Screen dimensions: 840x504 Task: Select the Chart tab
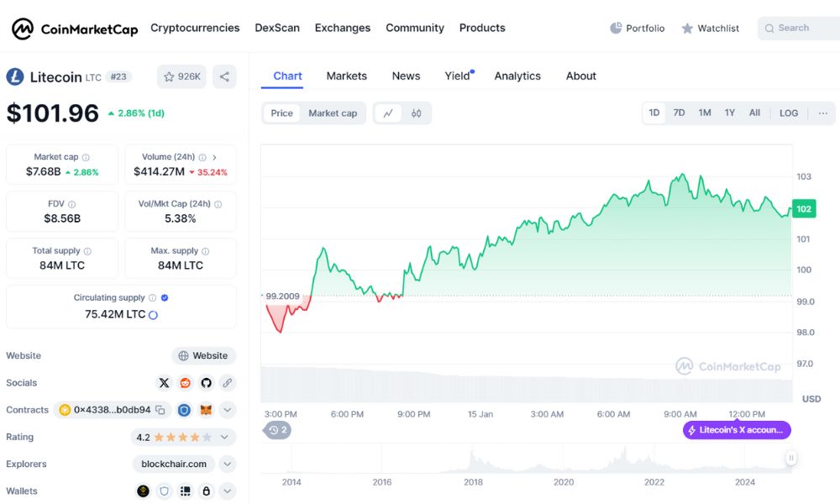pyautogui.click(x=287, y=76)
